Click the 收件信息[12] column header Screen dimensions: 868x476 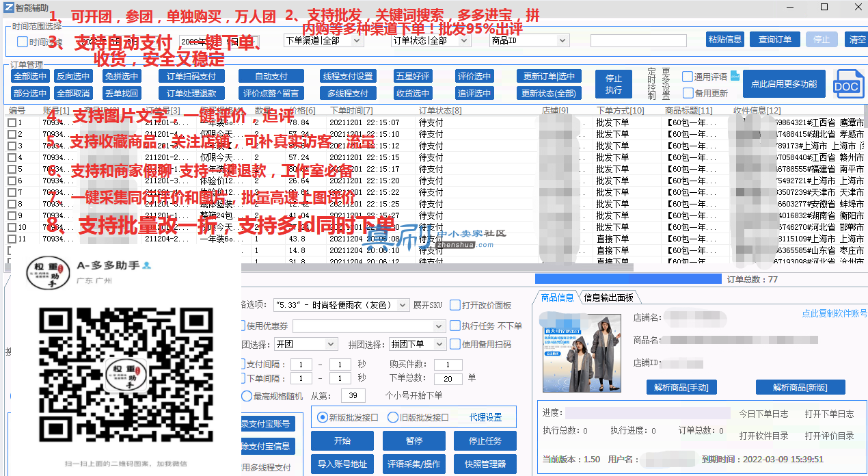coord(757,110)
